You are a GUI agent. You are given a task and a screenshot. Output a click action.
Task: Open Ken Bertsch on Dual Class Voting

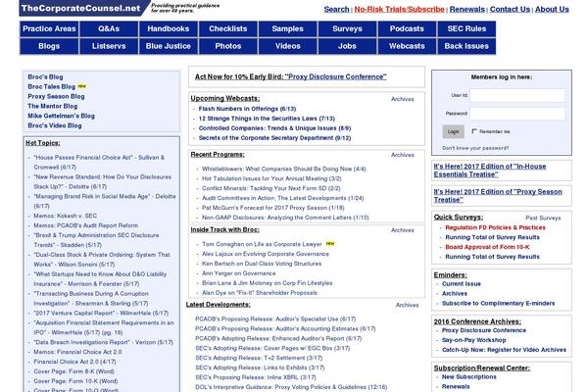[x=262, y=264]
